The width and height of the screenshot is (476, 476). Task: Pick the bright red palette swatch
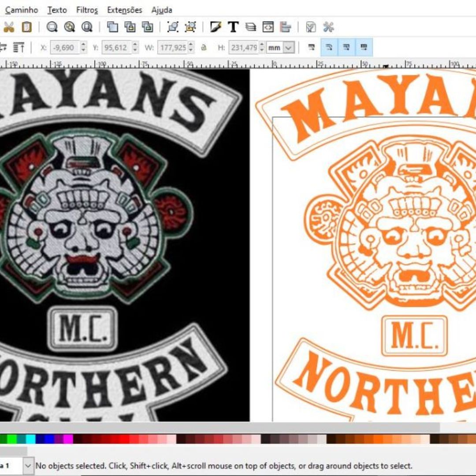coord(125,439)
